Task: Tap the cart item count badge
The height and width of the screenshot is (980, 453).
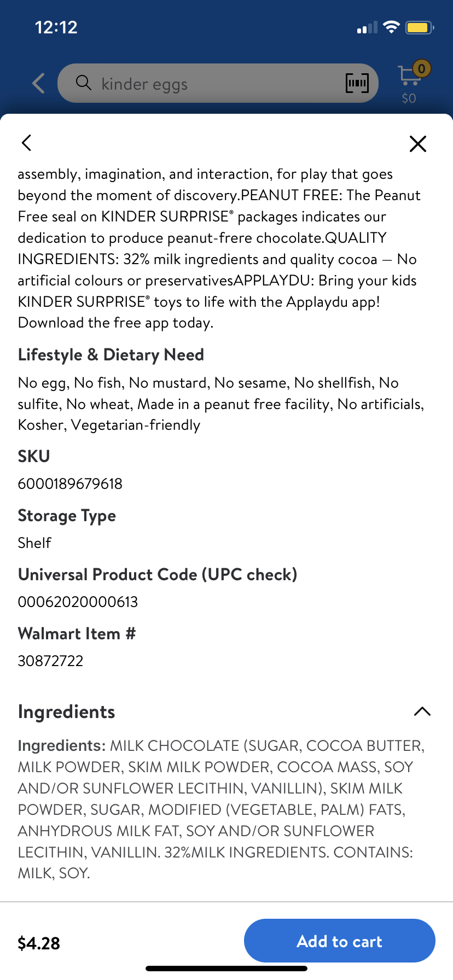Action: tap(422, 68)
